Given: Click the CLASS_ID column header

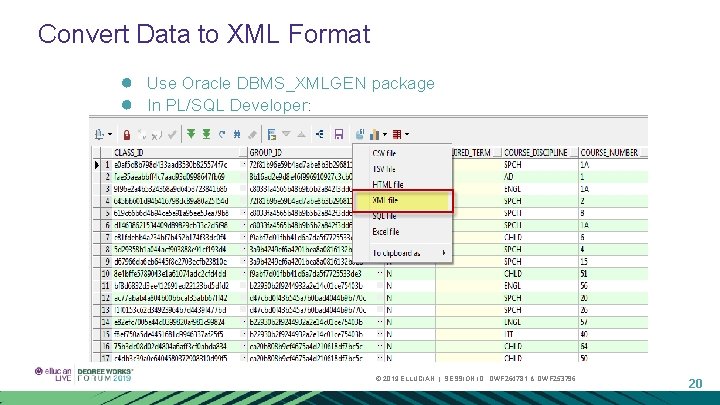Looking at the screenshot, I should [x=175, y=152].
